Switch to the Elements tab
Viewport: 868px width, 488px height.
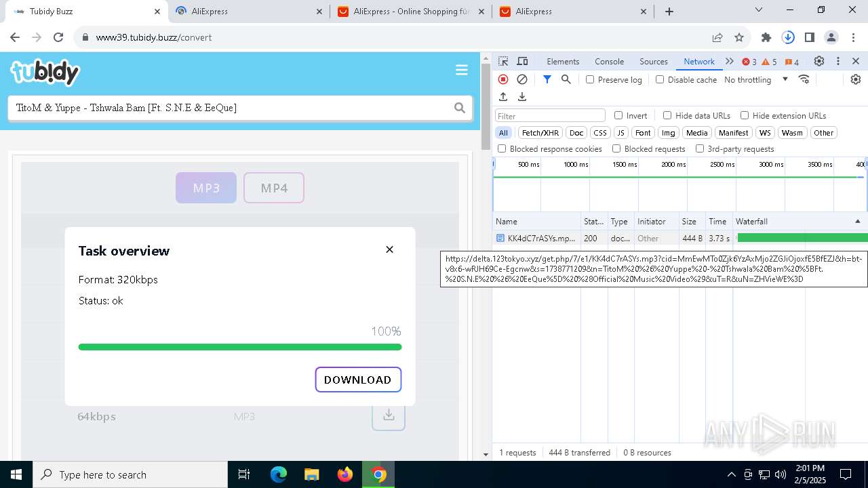pyautogui.click(x=563, y=61)
